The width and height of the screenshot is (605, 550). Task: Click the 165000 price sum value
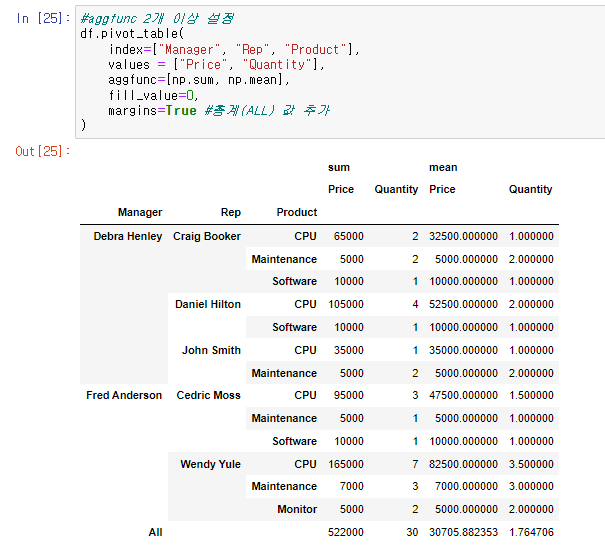[x=346, y=464]
